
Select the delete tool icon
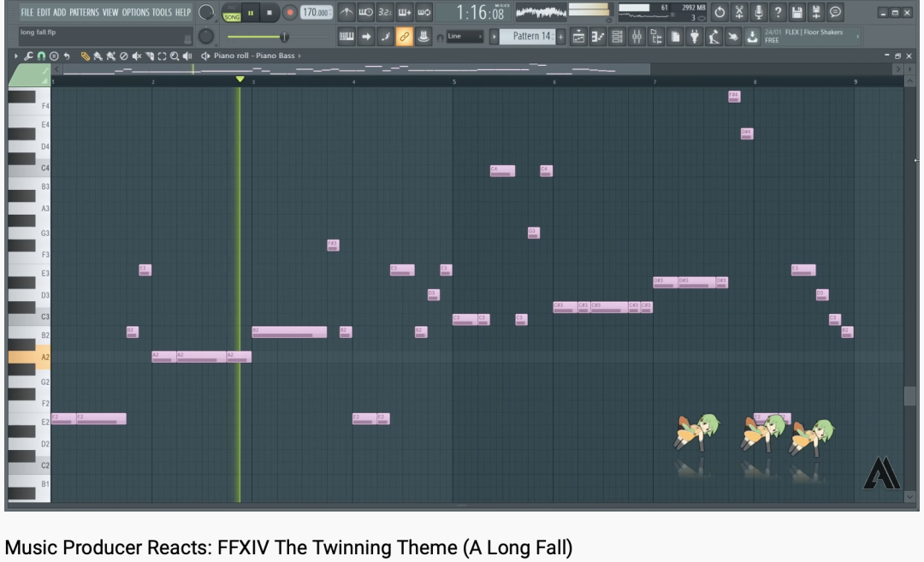(x=124, y=56)
